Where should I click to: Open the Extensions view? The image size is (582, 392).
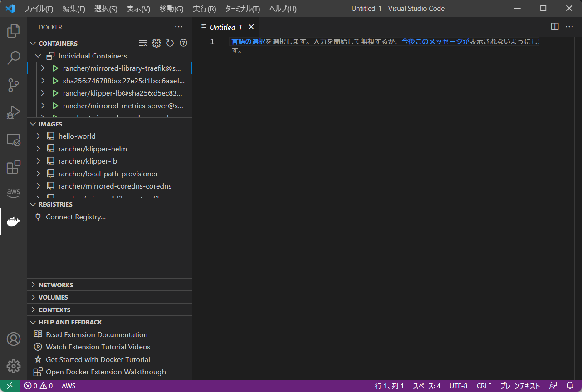point(14,167)
